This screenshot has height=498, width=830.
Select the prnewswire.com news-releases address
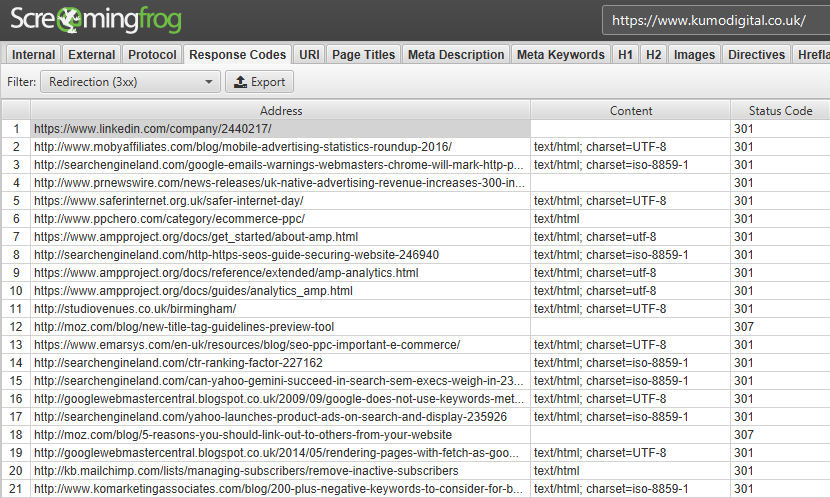pos(279,183)
